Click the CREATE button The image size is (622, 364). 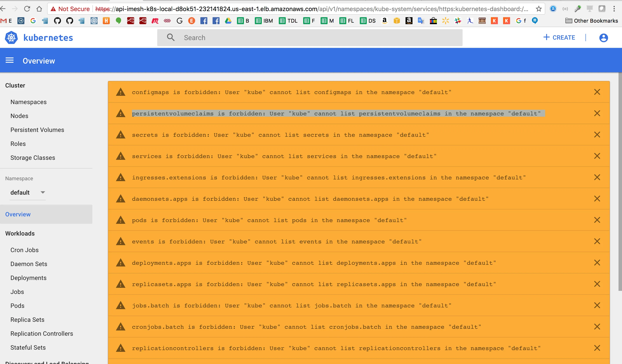[x=559, y=37]
